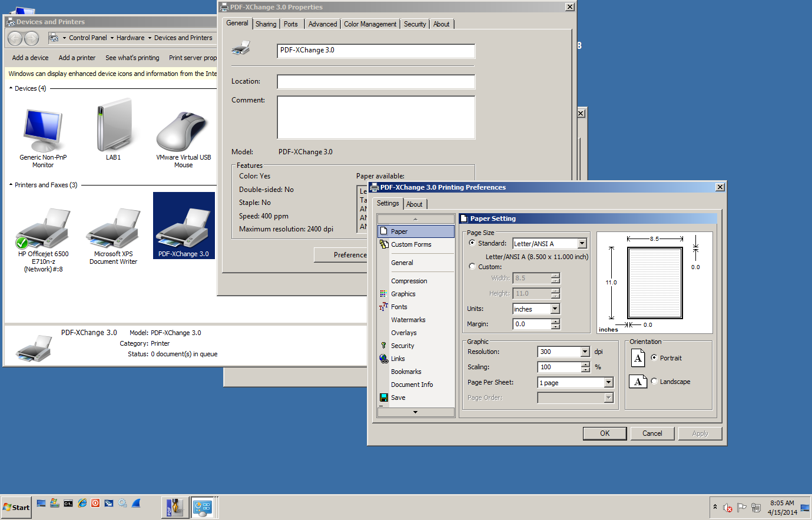Click the Location input field

coord(376,81)
